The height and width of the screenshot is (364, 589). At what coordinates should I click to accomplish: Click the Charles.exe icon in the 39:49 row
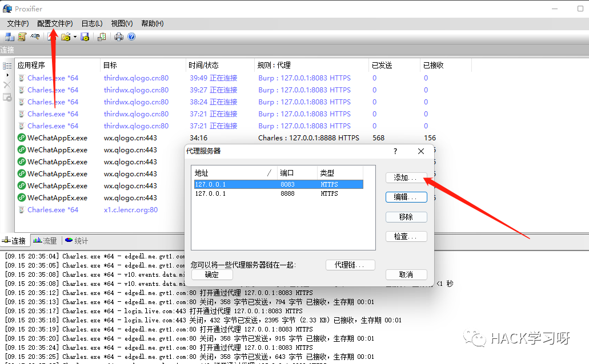(x=21, y=78)
